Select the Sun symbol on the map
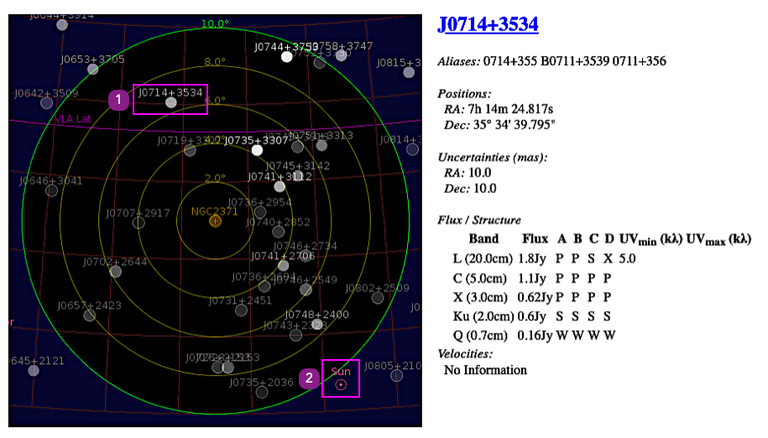Screen dimensions: 768x438 click(x=341, y=384)
